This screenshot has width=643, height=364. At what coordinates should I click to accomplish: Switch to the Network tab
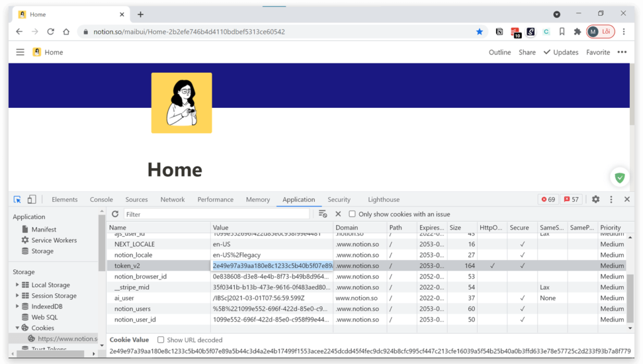point(172,200)
